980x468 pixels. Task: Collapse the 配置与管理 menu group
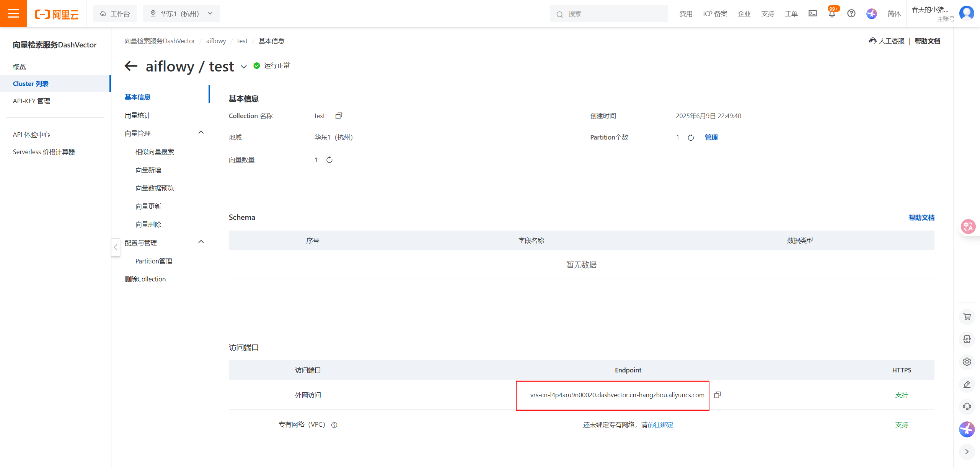coord(201,242)
